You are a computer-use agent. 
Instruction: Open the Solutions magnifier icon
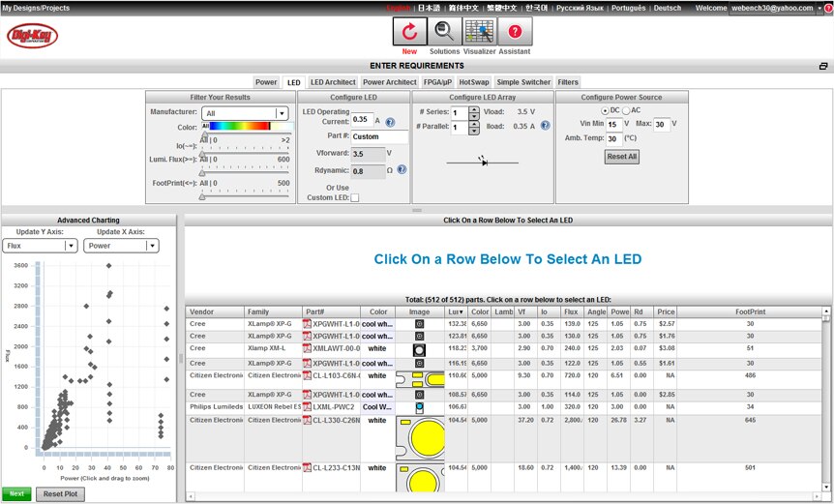pyautogui.click(x=445, y=32)
